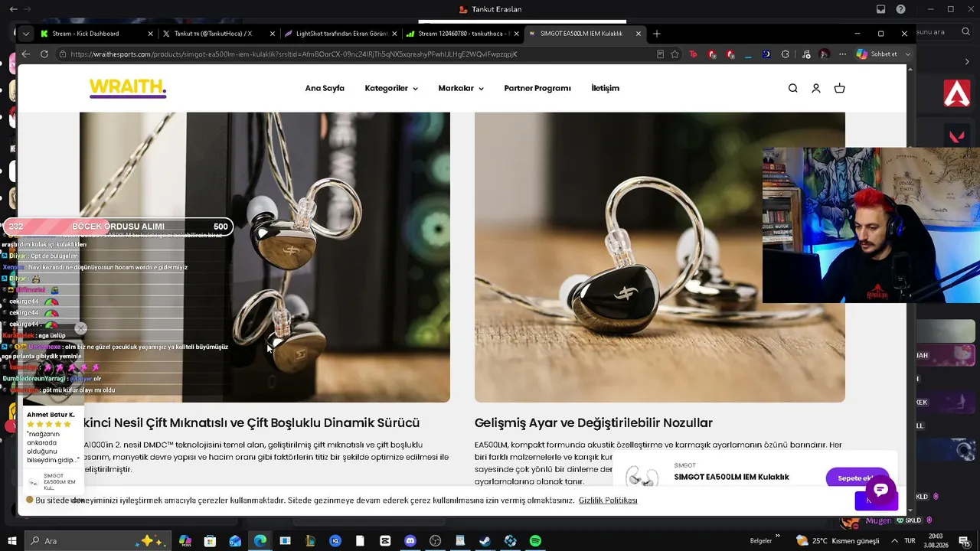
Task: Open the weather widget showing 25°C
Action: point(838,541)
